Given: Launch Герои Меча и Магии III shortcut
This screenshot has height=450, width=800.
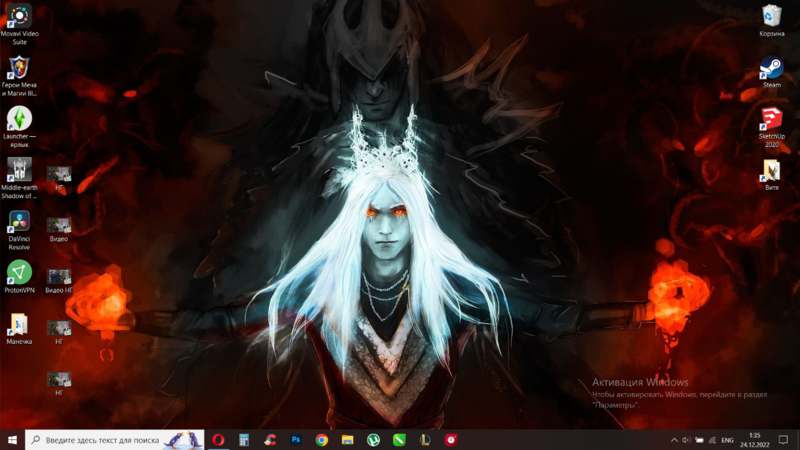Looking at the screenshot, I should point(19,76).
